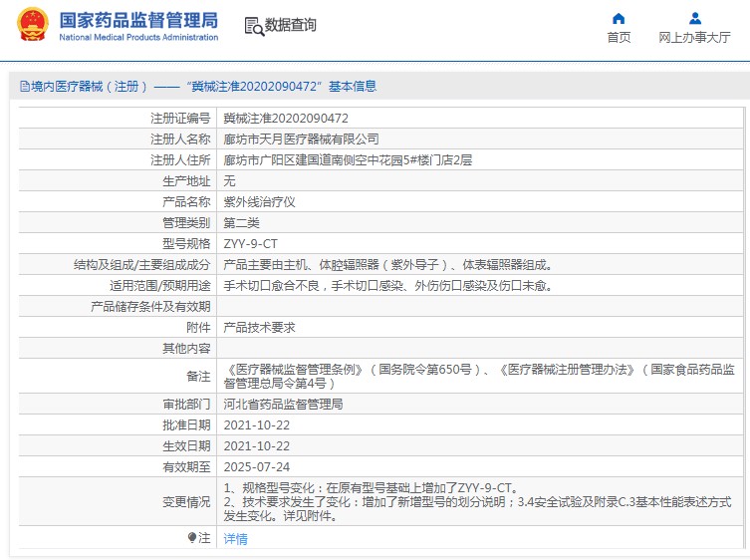Click the 生产地址 label
750x560 pixels.
(x=186, y=181)
